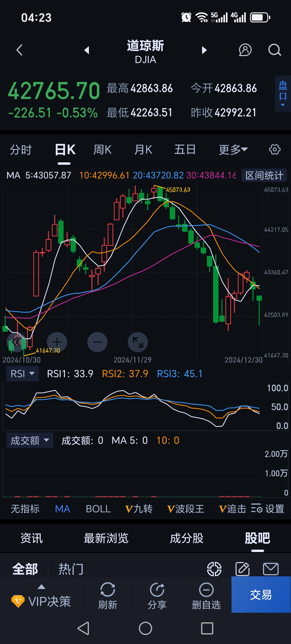Expand the 更多 period dropdown
Screen dimensions: 291x644
coord(233,150)
